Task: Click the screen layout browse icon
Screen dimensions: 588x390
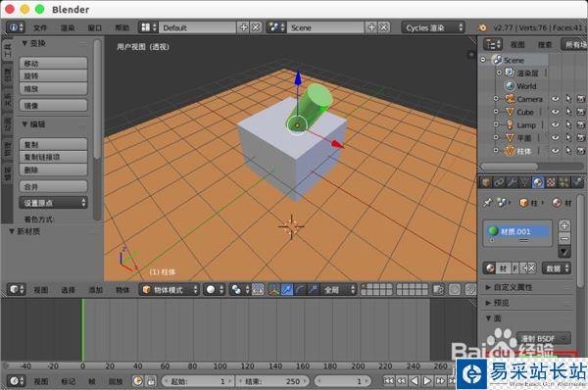Action: pos(149,27)
